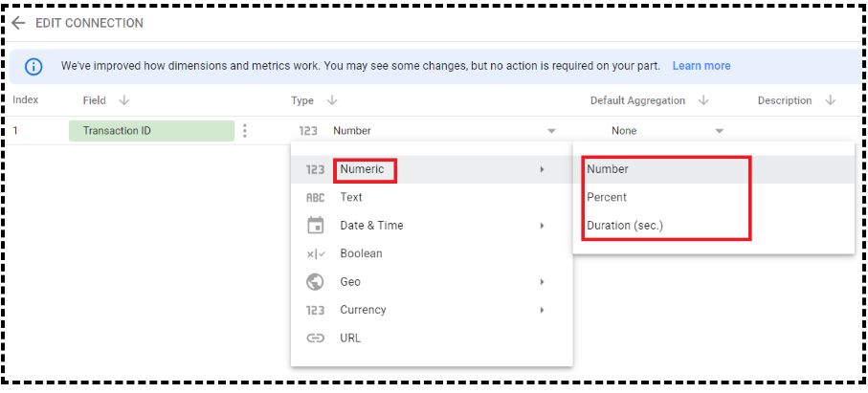The height and width of the screenshot is (393, 868).
Task: Select Percent from the Numeric submenu
Action: click(x=607, y=197)
